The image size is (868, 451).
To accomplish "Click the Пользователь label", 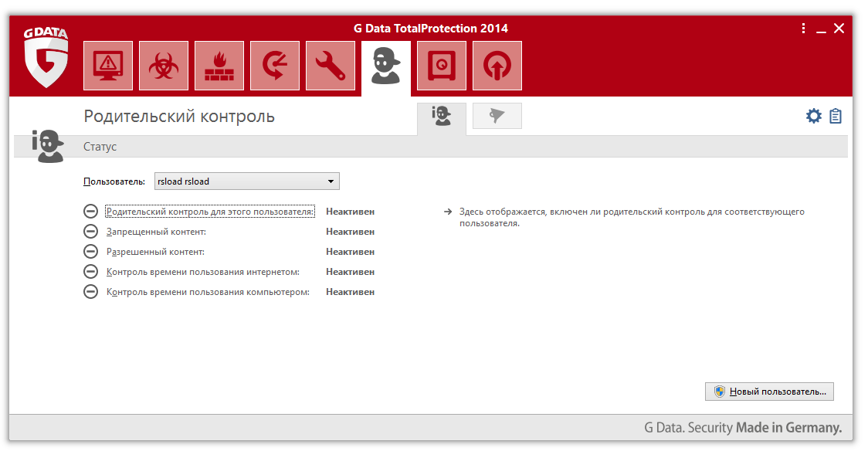I will point(114,181).
